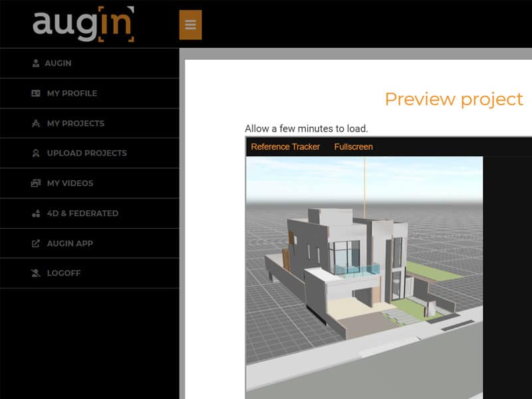Click the crossed-user icon beside LOGOFF
This screenshot has height=399, width=532.
(36, 273)
